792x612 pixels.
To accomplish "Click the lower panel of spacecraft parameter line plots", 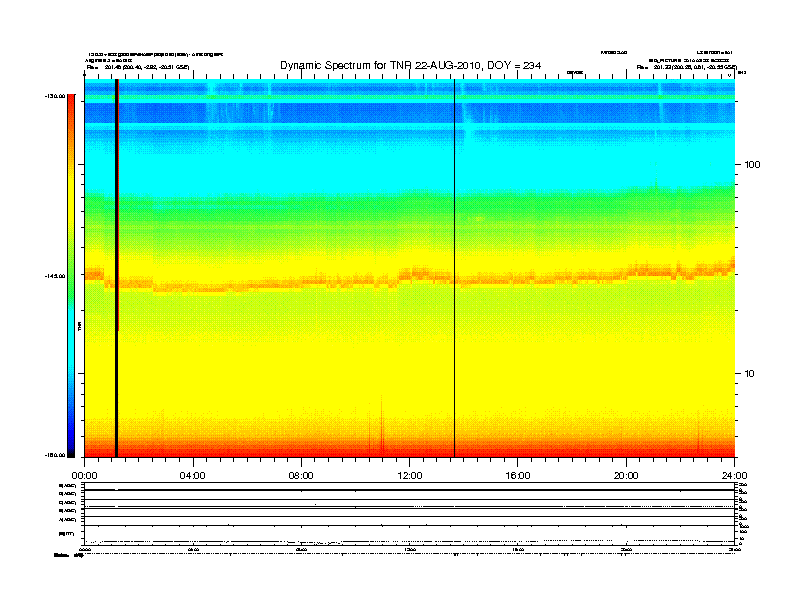I will point(410,514).
